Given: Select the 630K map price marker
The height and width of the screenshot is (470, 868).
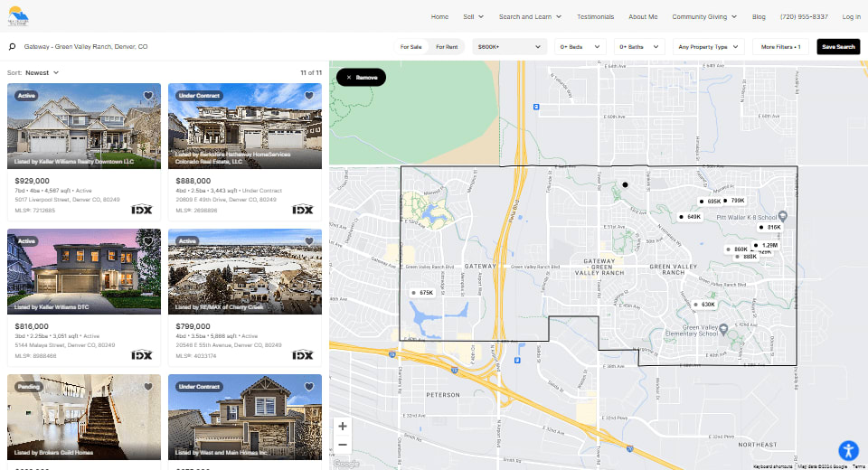Looking at the screenshot, I should pyautogui.click(x=704, y=305).
